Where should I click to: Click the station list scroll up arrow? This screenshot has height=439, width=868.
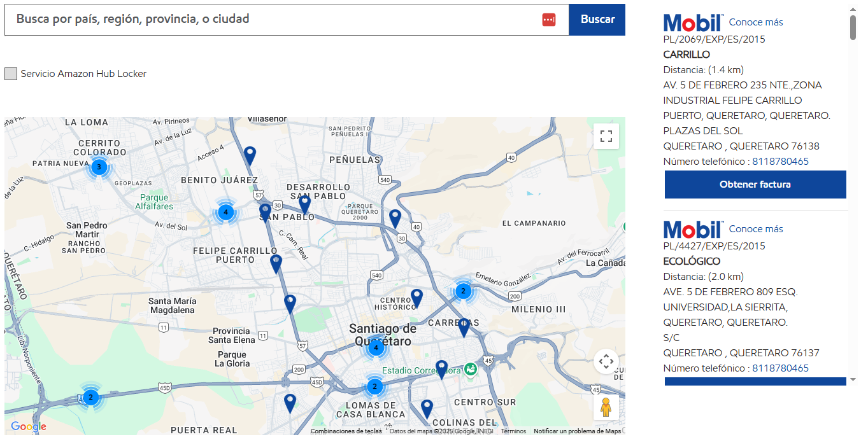(x=853, y=8)
